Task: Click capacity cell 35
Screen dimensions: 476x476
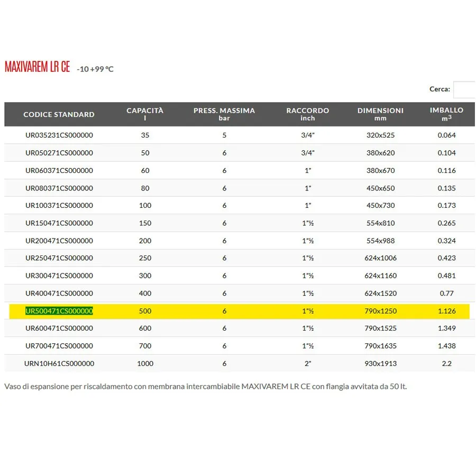Action: coord(145,135)
